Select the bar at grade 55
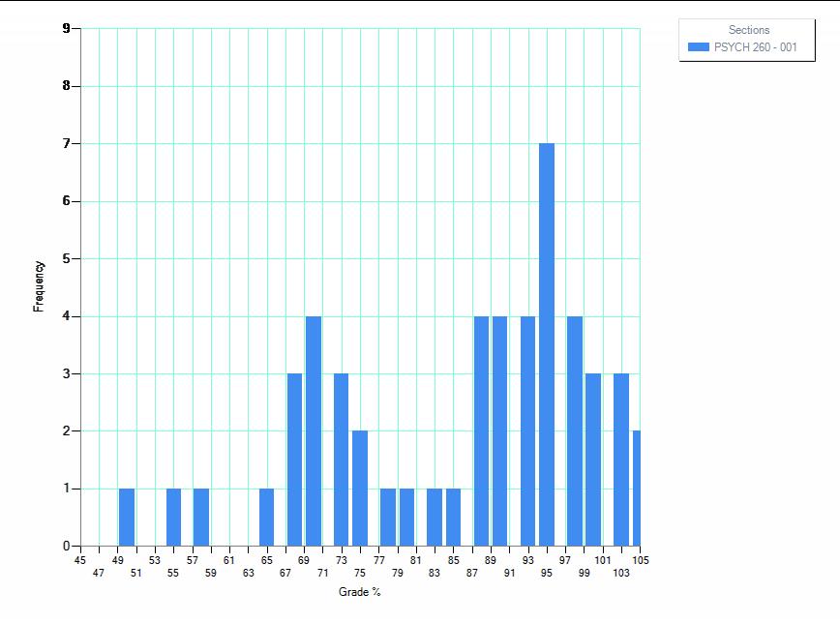 [173, 517]
